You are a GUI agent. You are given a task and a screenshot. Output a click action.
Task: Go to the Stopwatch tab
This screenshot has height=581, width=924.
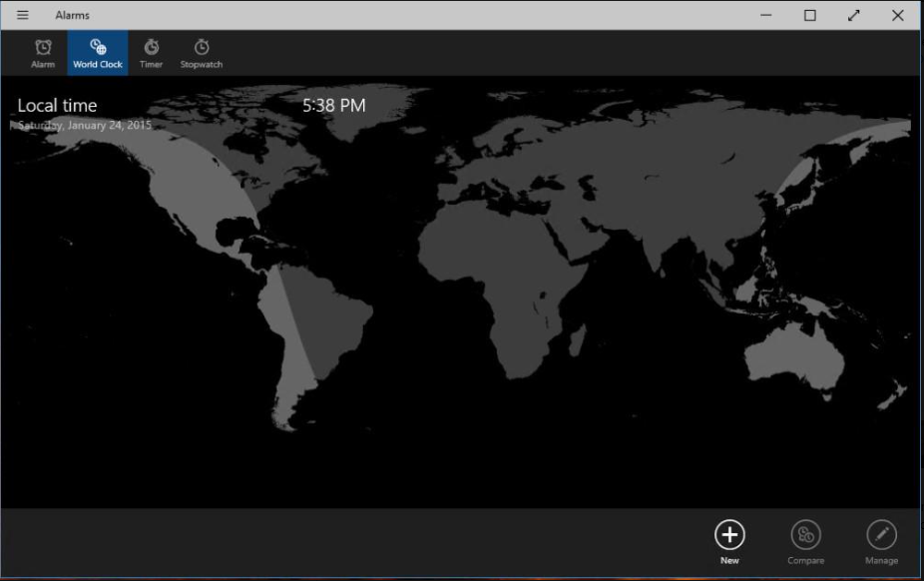pos(202,53)
